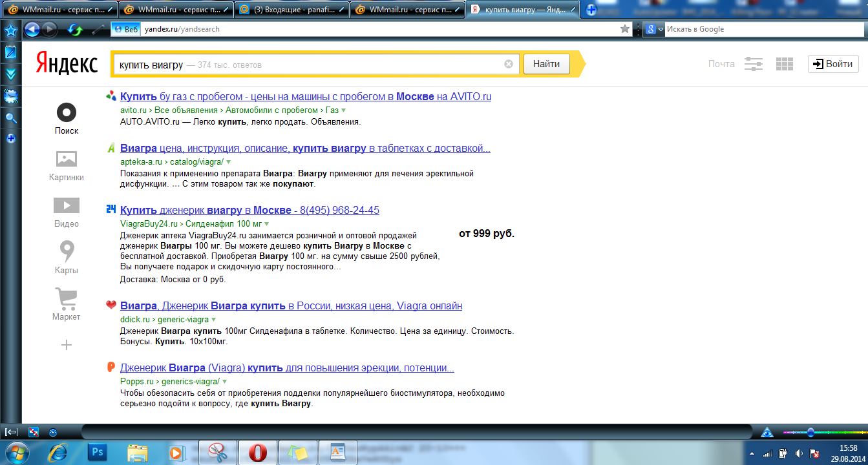Show hidden tray icons arrow
Viewport: 868px width, 465px height.
point(752,453)
